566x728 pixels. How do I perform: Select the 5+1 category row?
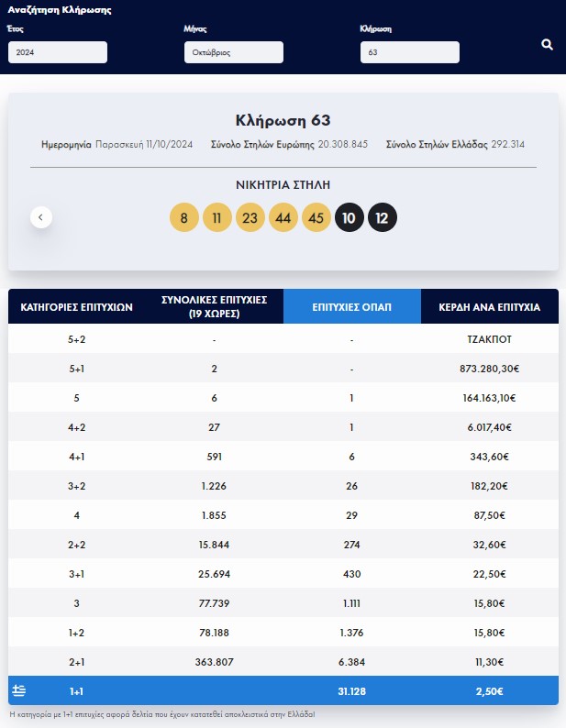[283, 369]
